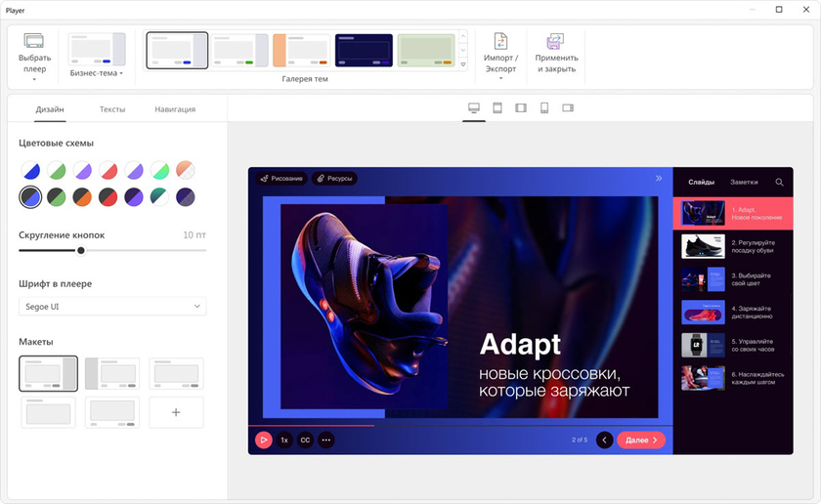Switch to the Тексты tab
This screenshot has height=504, width=821.
[x=112, y=109]
